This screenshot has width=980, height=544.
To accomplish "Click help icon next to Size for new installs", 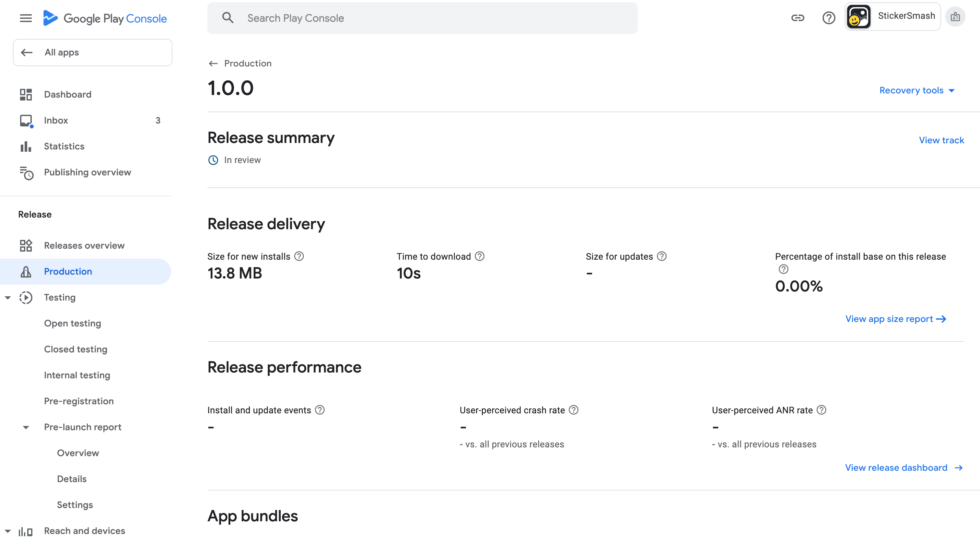I will coord(299,256).
